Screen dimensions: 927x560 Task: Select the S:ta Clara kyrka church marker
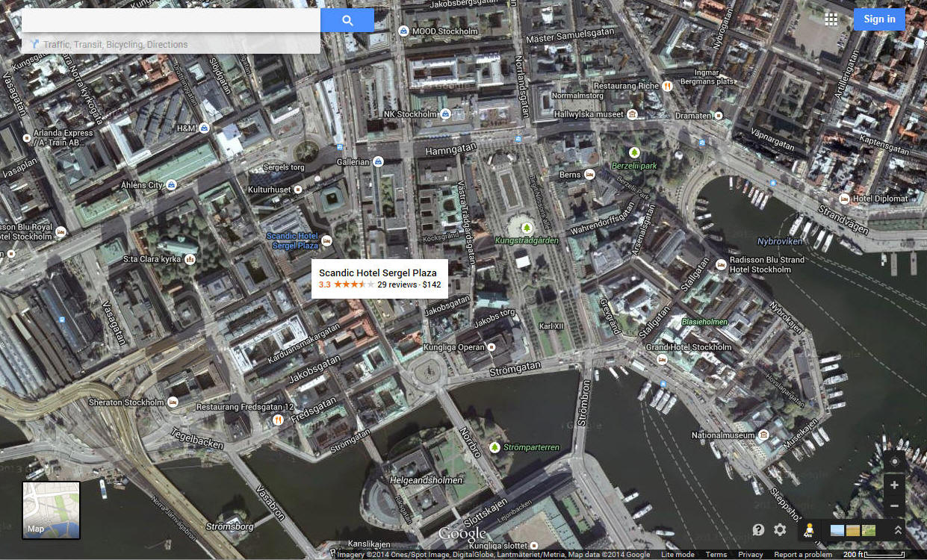(190, 259)
